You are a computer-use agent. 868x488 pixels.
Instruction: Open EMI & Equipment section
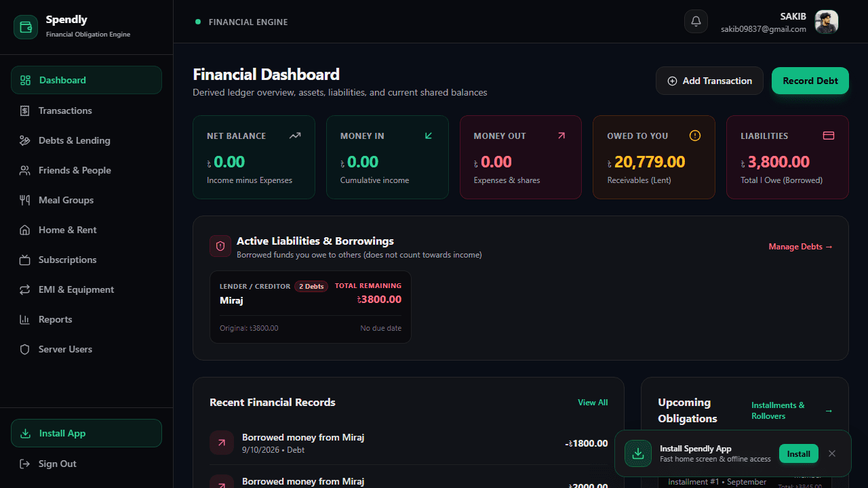click(x=86, y=289)
